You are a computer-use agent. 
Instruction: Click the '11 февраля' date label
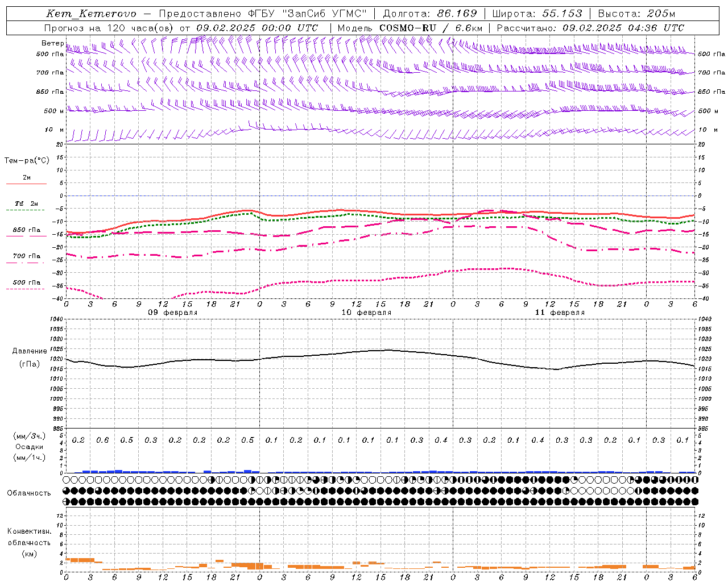point(560,313)
